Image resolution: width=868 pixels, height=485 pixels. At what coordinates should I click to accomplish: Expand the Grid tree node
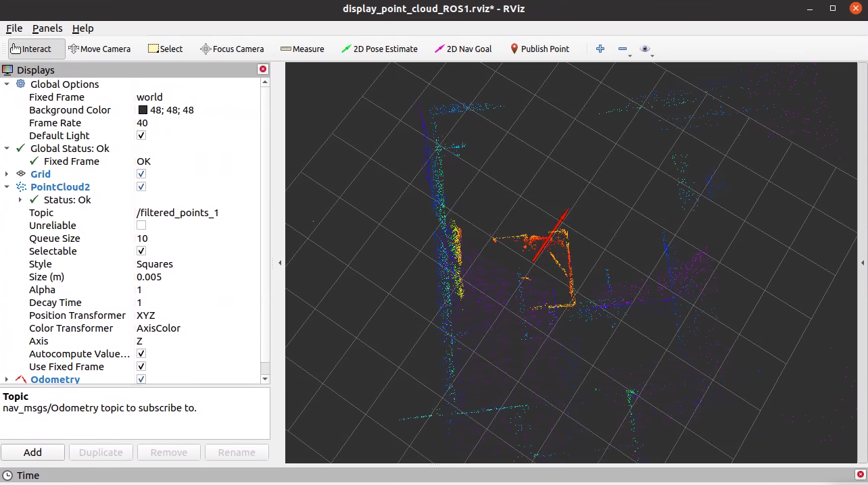click(x=7, y=174)
